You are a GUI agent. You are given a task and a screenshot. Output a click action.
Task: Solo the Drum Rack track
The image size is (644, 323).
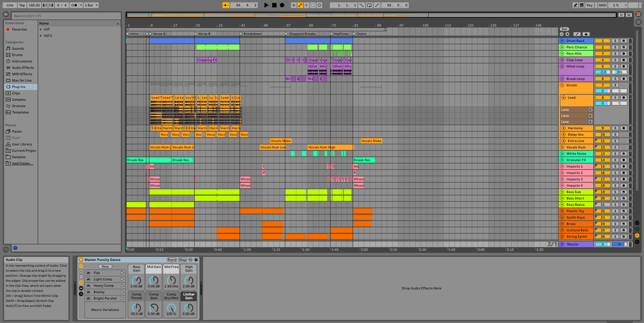tap(615, 41)
